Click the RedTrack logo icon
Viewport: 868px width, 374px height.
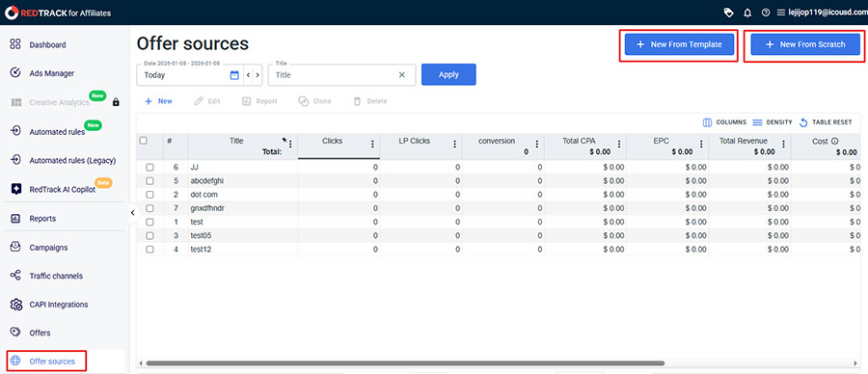(12, 13)
